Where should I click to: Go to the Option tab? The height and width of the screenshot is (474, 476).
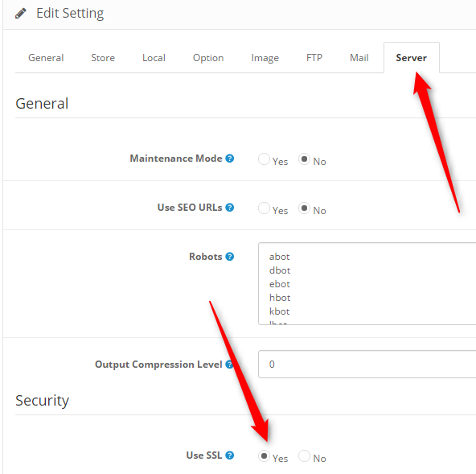[208, 58]
